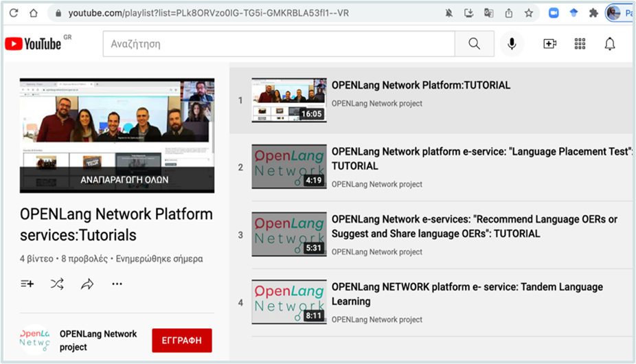This screenshot has height=364, width=636.
Task: Click the large playlist cover thumbnail
Action: pyautogui.click(x=117, y=135)
